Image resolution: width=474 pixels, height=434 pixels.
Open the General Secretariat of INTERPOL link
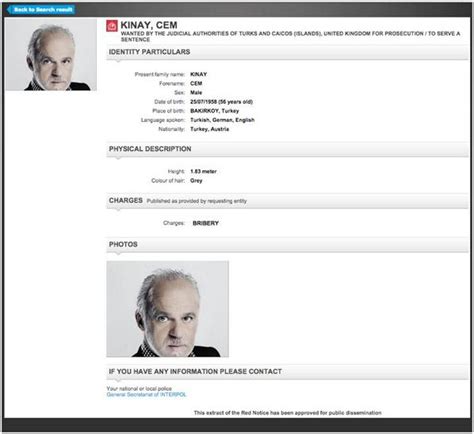(146, 395)
